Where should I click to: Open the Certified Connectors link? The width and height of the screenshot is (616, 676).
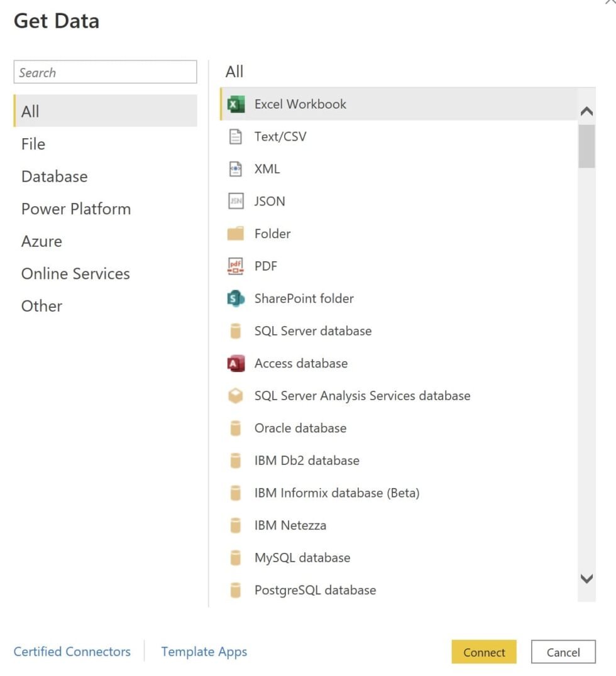[x=72, y=651]
